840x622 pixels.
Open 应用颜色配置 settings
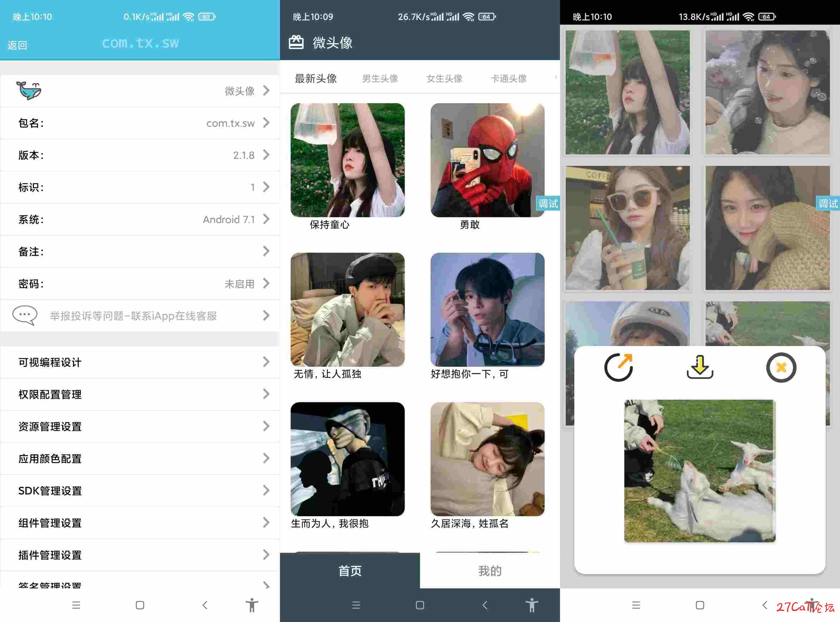[x=140, y=459]
